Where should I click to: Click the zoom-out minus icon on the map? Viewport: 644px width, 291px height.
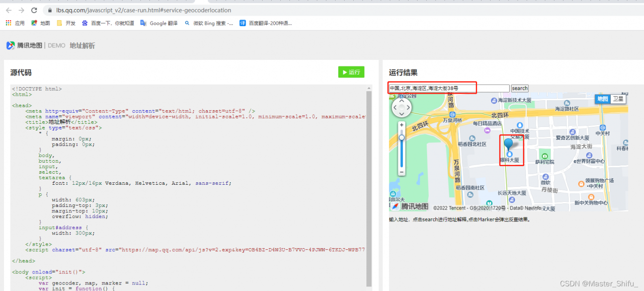click(x=401, y=172)
